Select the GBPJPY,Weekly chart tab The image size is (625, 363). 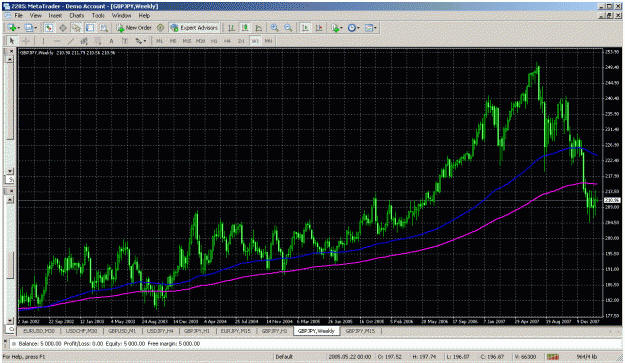coord(316,331)
